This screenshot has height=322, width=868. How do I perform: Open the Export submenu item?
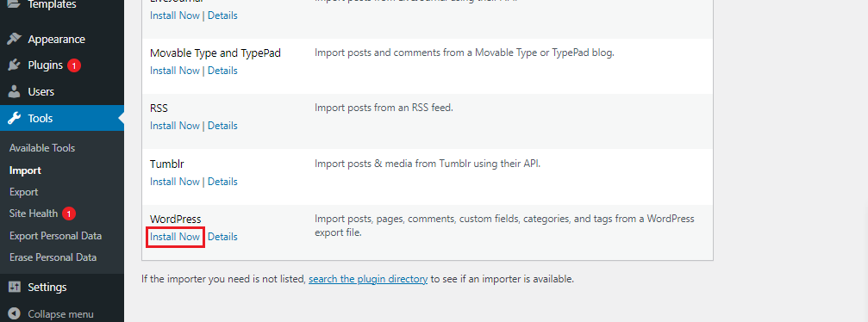click(x=24, y=192)
